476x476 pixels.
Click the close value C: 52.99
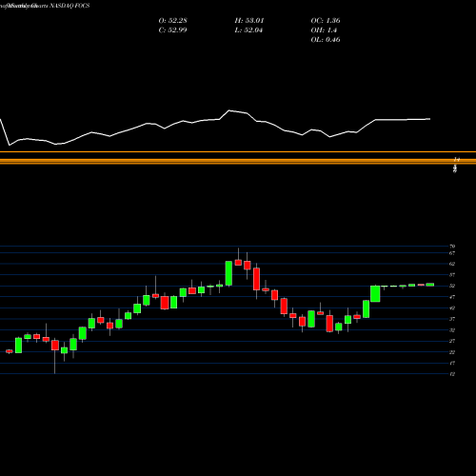[173, 30]
